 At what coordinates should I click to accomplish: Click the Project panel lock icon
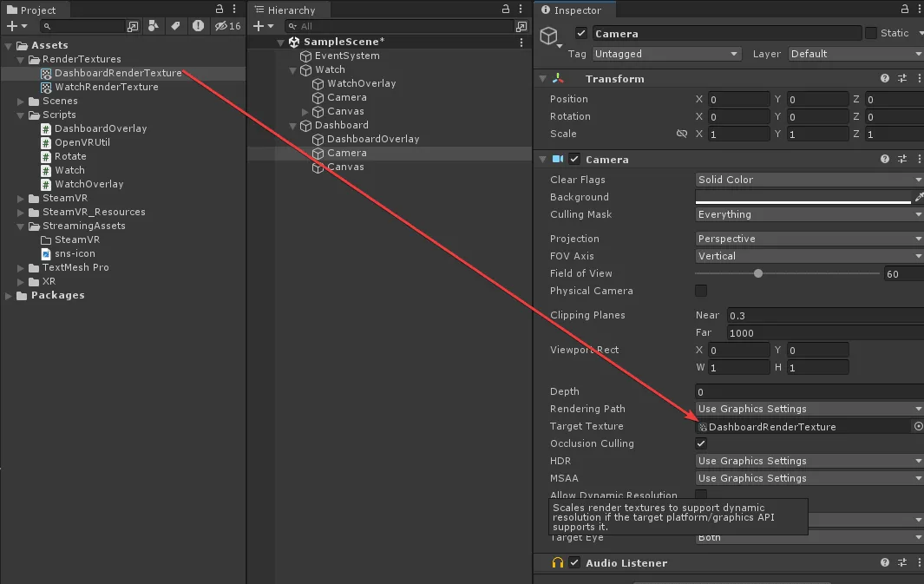(x=220, y=9)
